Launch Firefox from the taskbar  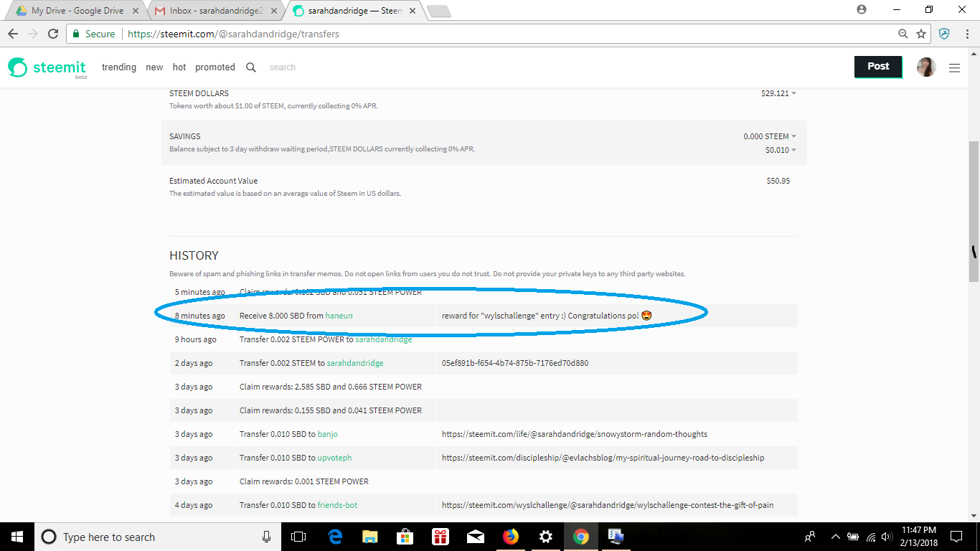click(511, 536)
